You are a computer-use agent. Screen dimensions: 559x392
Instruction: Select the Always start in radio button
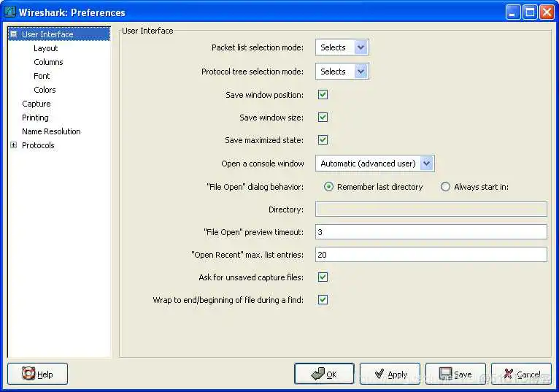click(x=446, y=187)
